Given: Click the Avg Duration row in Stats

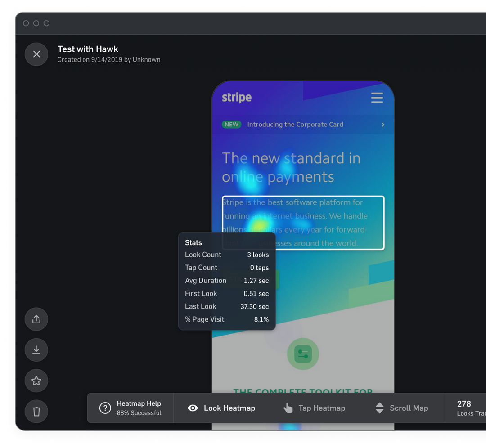Looking at the screenshot, I should (227, 280).
